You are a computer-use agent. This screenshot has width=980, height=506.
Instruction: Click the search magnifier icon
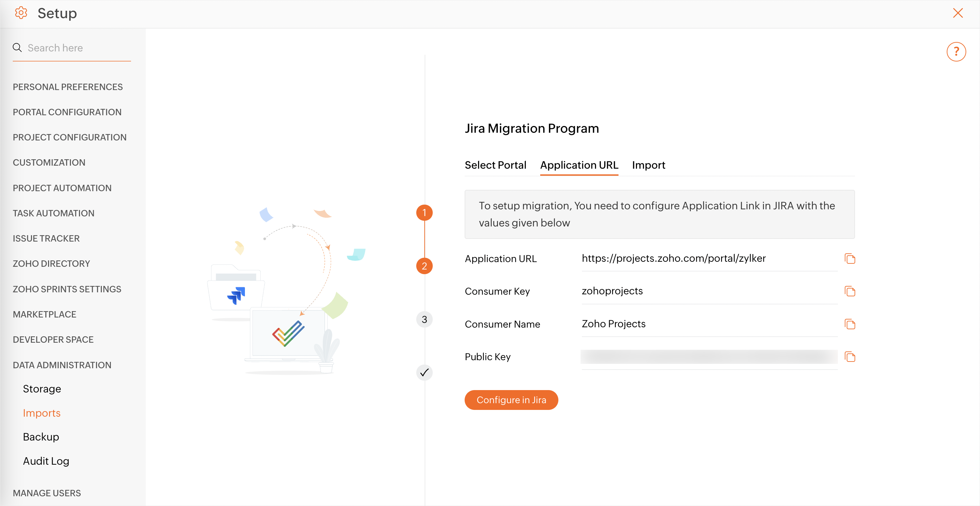click(17, 48)
